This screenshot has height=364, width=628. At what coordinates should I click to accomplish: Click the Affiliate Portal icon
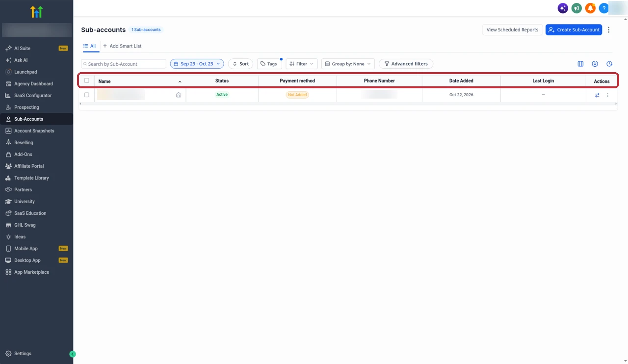point(8,166)
